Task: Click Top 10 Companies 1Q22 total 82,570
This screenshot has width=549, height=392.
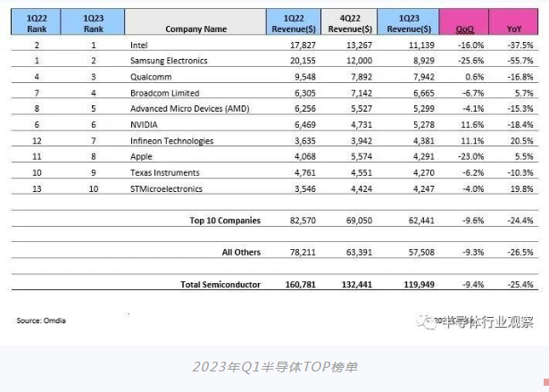Action: (x=303, y=221)
